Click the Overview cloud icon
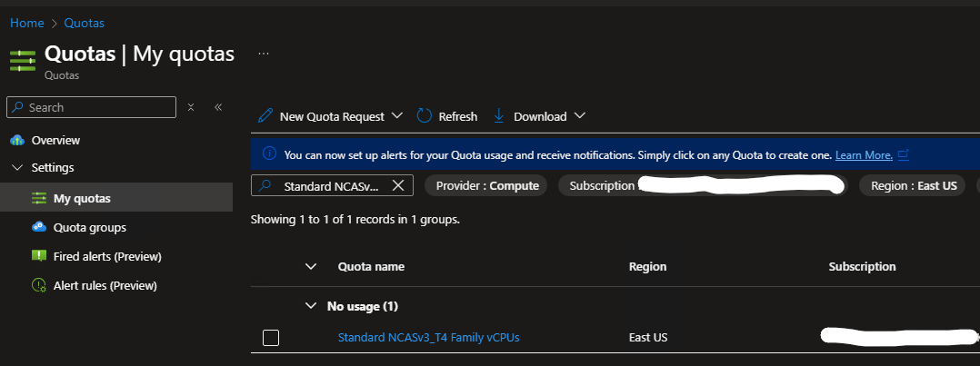 pyautogui.click(x=17, y=141)
